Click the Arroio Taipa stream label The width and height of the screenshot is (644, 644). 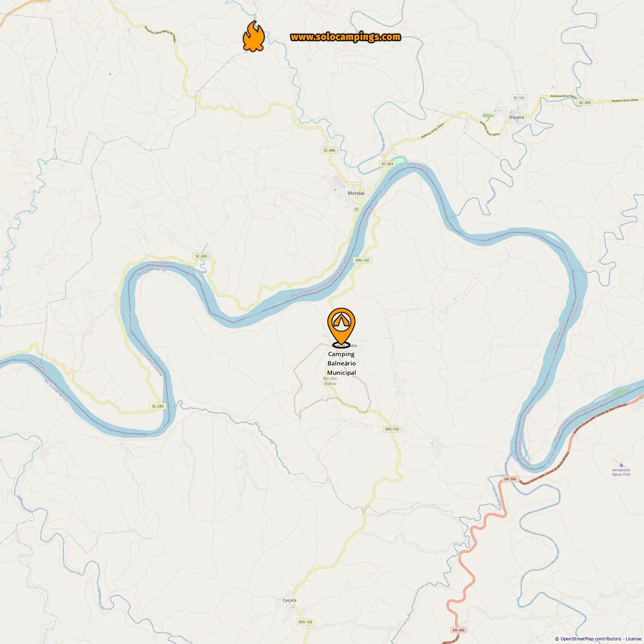tap(197, 270)
